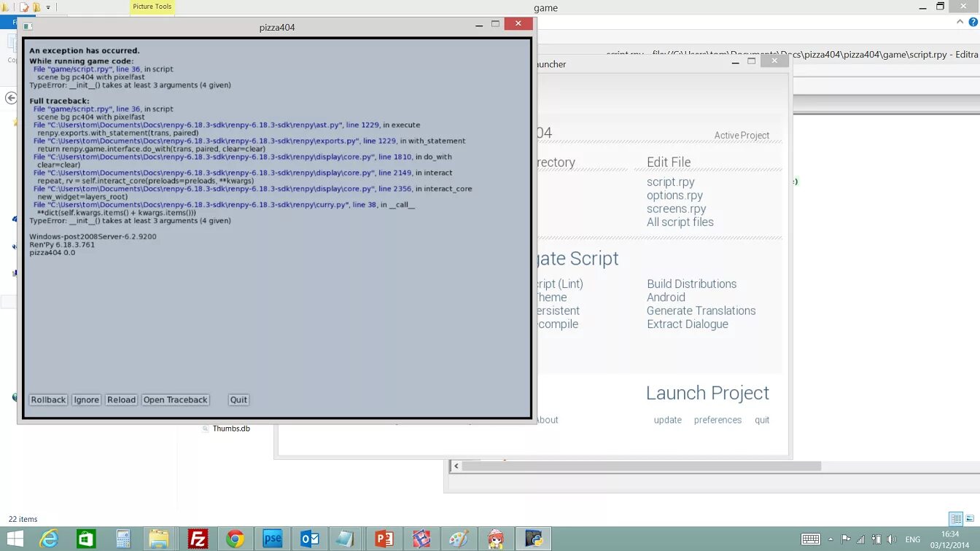Click the "Active Project" label in the launcher
Screen dimensions: 980x551
tap(742, 136)
